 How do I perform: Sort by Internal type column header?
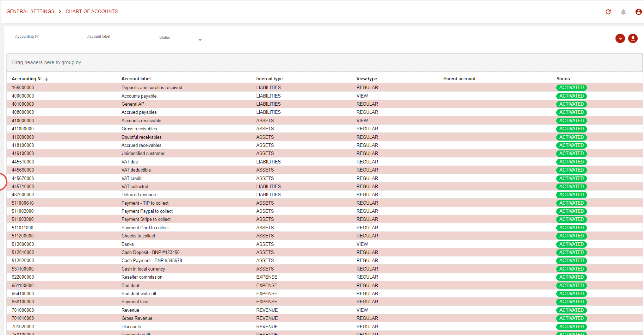point(269,79)
